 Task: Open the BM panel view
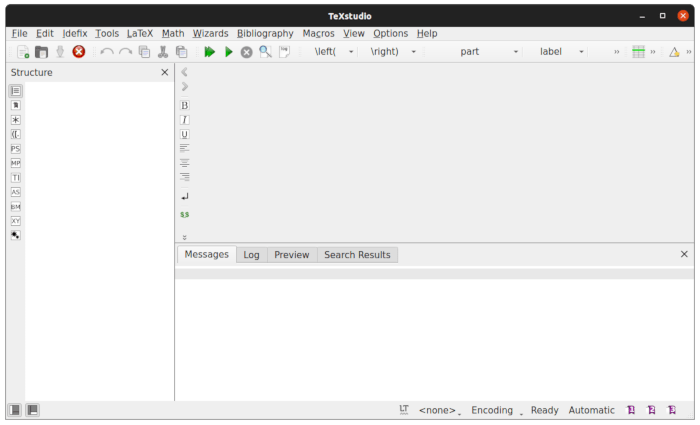point(16,207)
